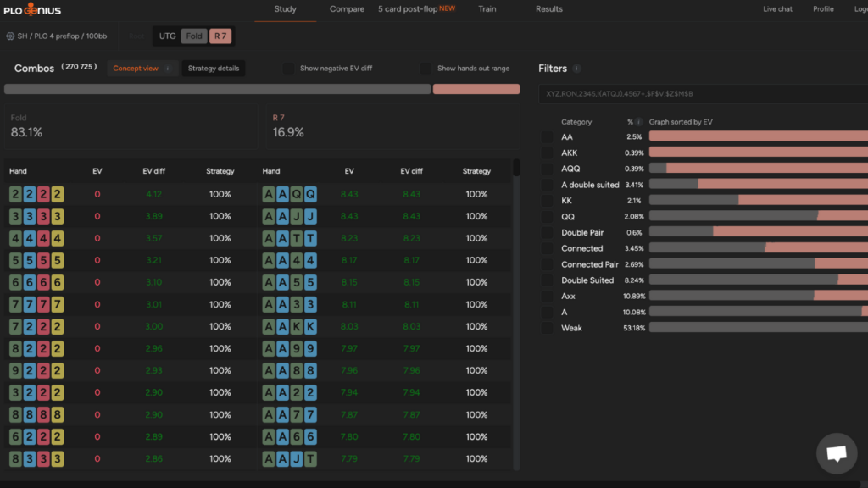Check the Connected category filter
The image size is (868, 488).
tap(547, 248)
